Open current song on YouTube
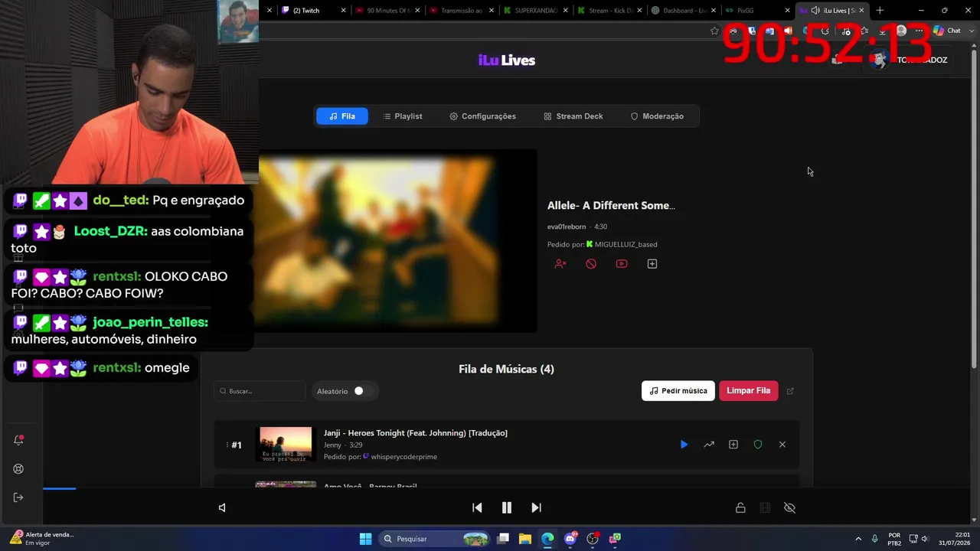The width and height of the screenshot is (980, 551). pyautogui.click(x=622, y=264)
